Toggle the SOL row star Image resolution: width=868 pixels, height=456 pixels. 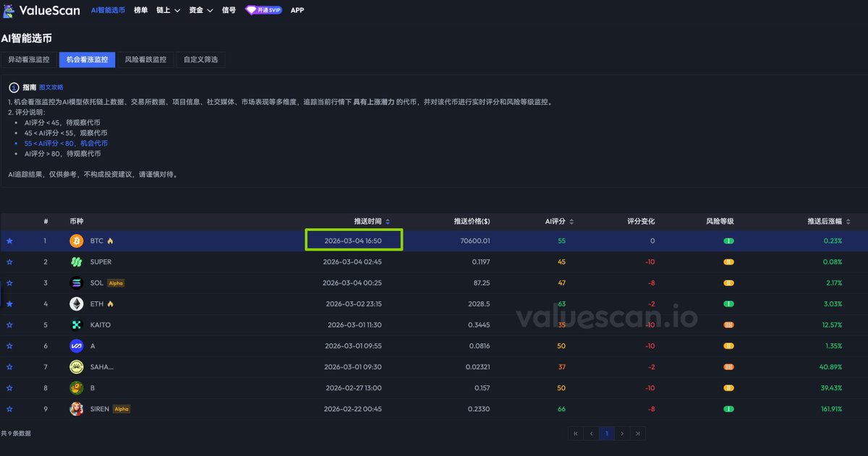click(x=9, y=283)
